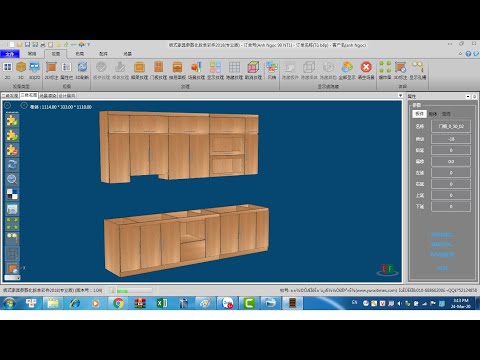Select fourth ribbon tab (layout)
The height and width of the screenshot is (360, 480).
pos(79,54)
